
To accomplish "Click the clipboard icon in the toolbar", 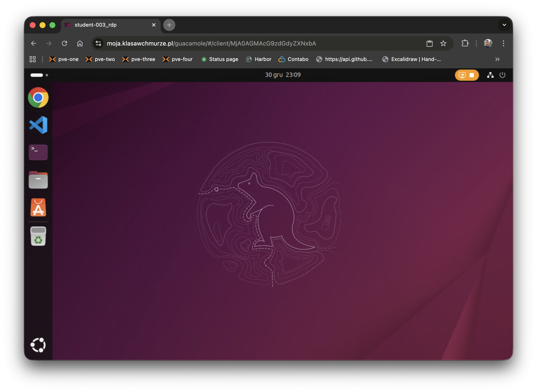I will point(430,43).
